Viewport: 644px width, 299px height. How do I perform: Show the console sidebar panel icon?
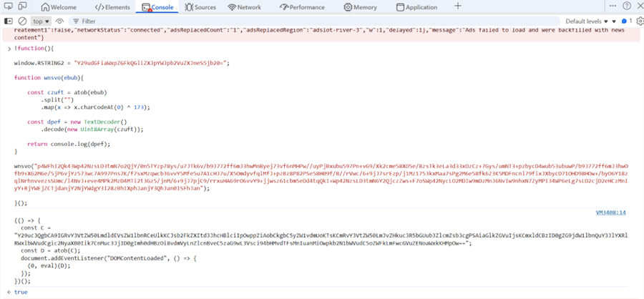tap(9, 21)
